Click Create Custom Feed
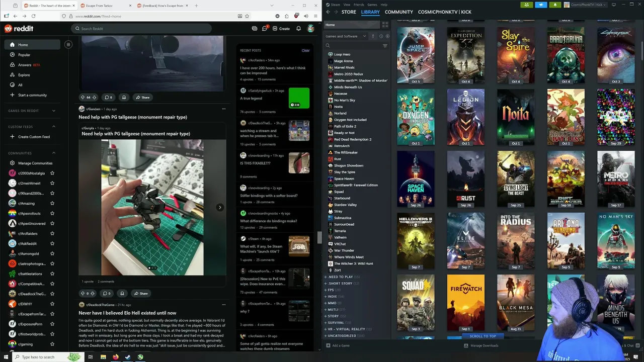Image resolution: width=644 pixels, height=362 pixels. tap(30, 137)
